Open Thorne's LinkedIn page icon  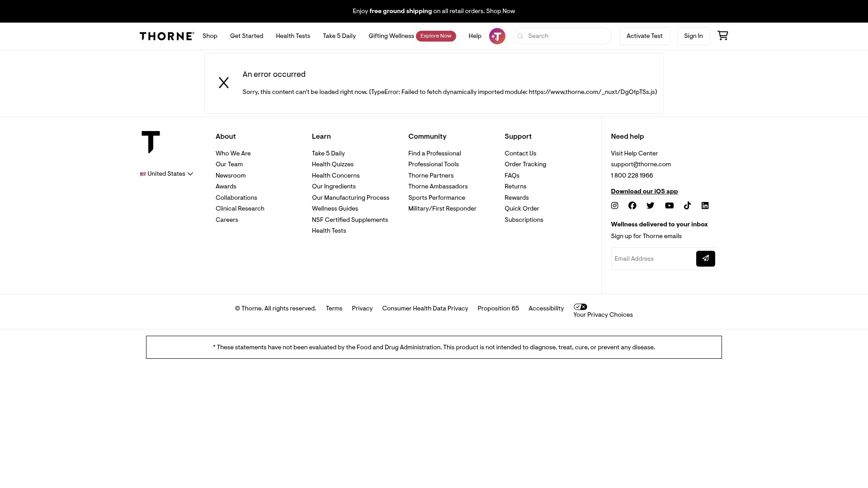(x=705, y=206)
